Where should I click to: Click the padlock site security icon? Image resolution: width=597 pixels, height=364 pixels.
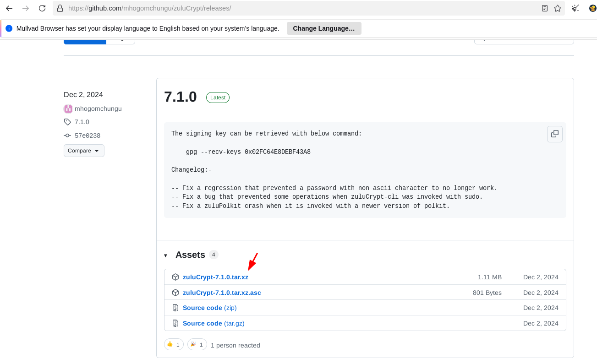(60, 8)
